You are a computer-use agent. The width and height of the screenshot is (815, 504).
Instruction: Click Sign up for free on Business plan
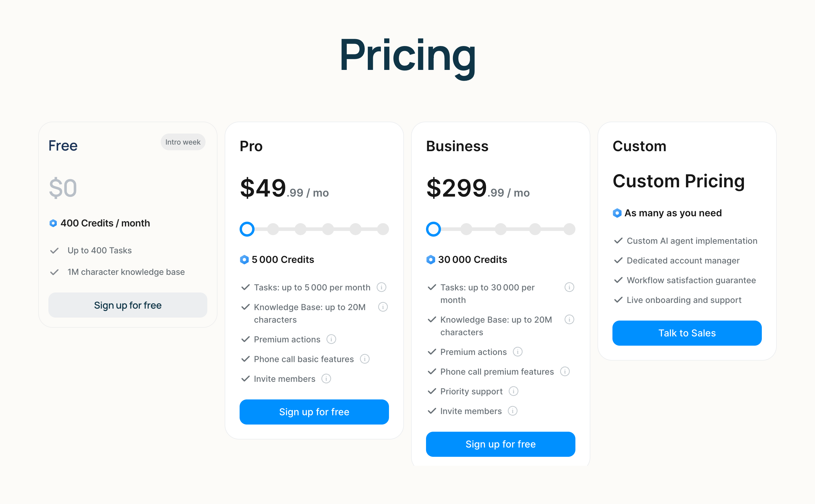click(x=500, y=444)
